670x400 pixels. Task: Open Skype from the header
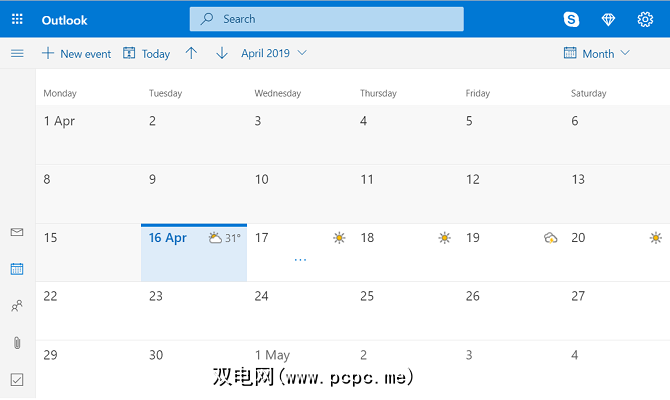click(572, 19)
